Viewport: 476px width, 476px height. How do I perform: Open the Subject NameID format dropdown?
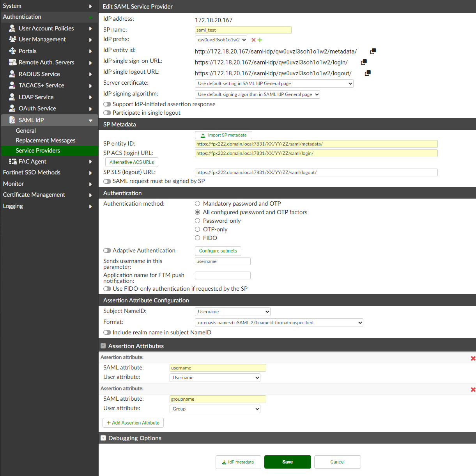(279, 323)
